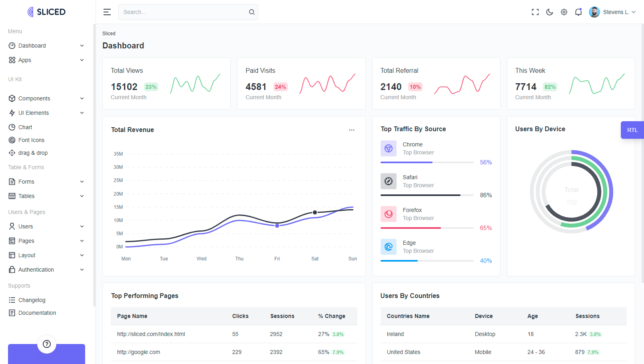Open settings gear icon in header
The width and height of the screenshot is (644, 364).
click(x=564, y=12)
